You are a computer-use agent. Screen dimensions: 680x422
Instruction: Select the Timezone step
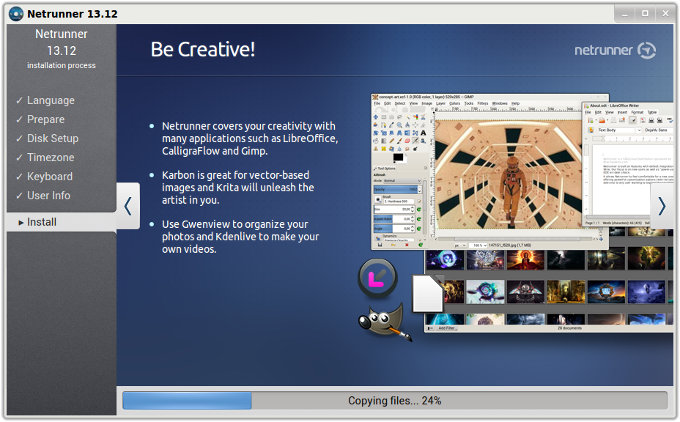tap(50, 157)
